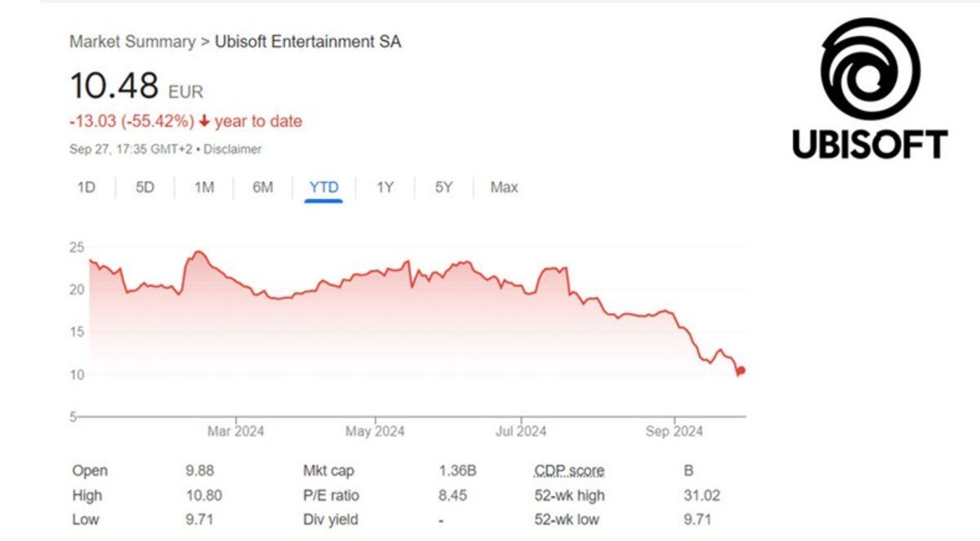Click the Ubisoft Entertainment SA breadcrumb link

pyautogui.click(x=308, y=43)
